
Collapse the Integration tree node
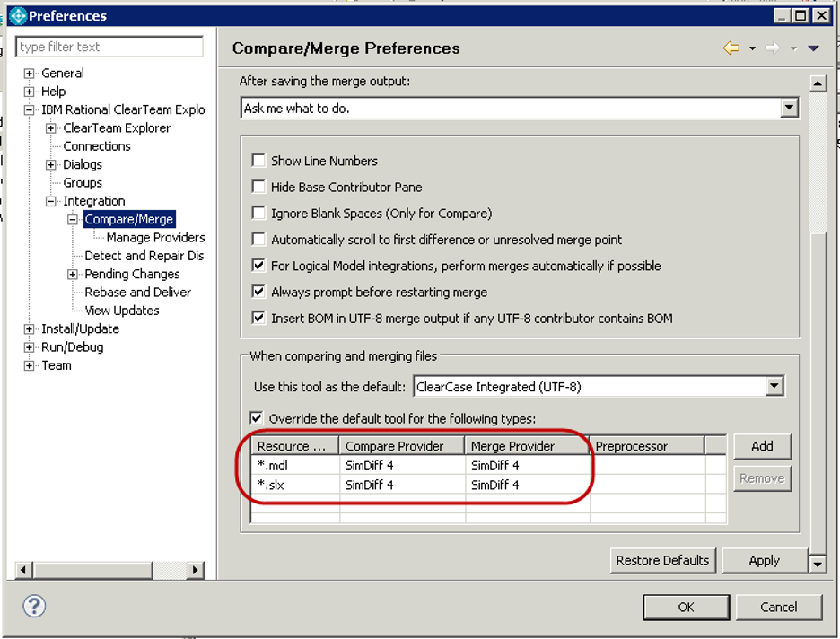coord(51,201)
